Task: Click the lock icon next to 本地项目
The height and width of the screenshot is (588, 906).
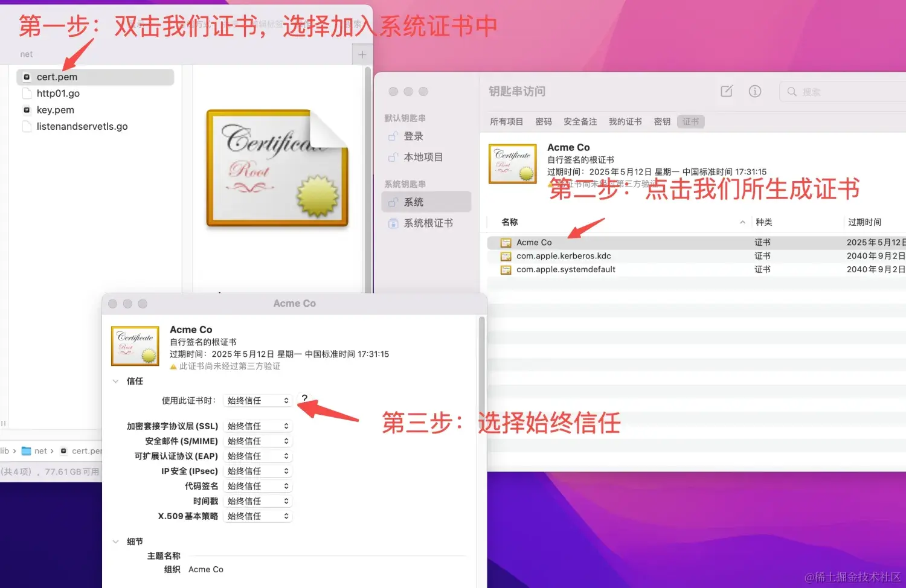Action: coord(393,157)
